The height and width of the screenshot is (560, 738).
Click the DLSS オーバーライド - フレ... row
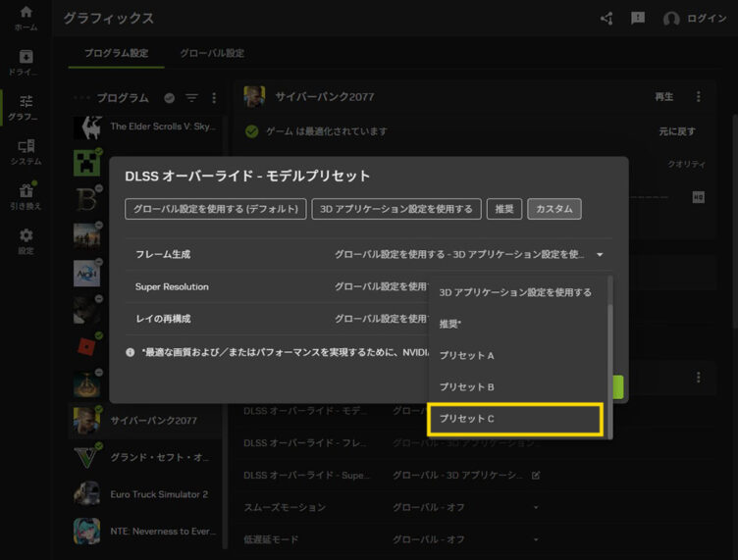click(392, 443)
